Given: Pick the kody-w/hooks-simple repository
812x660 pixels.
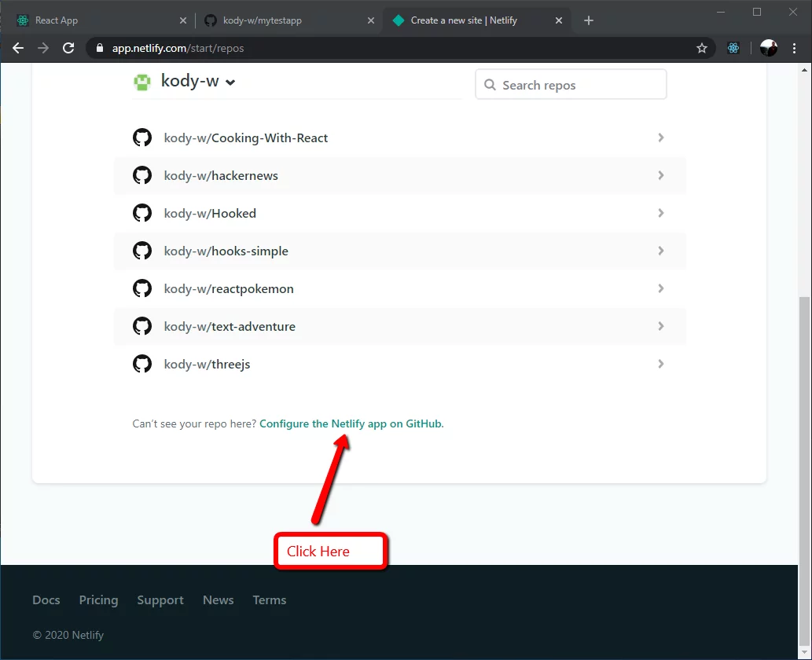Looking at the screenshot, I should (x=400, y=251).
